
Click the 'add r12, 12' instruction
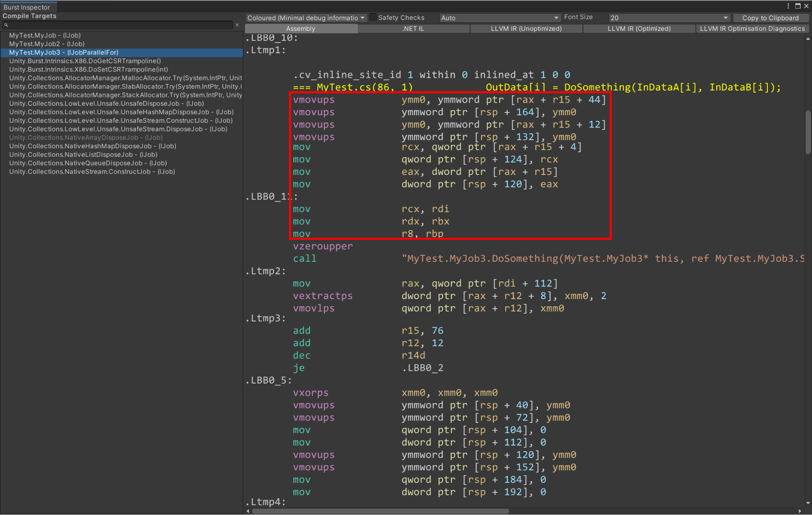368,343
